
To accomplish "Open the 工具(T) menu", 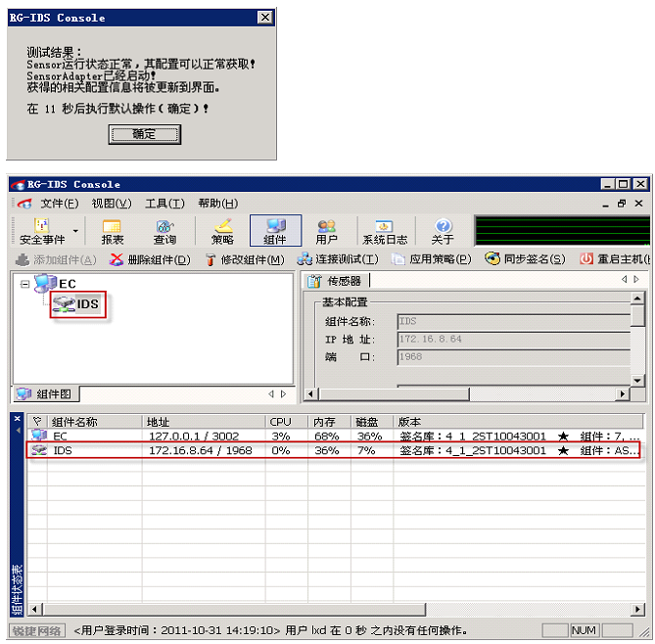I will coord(164,204).
